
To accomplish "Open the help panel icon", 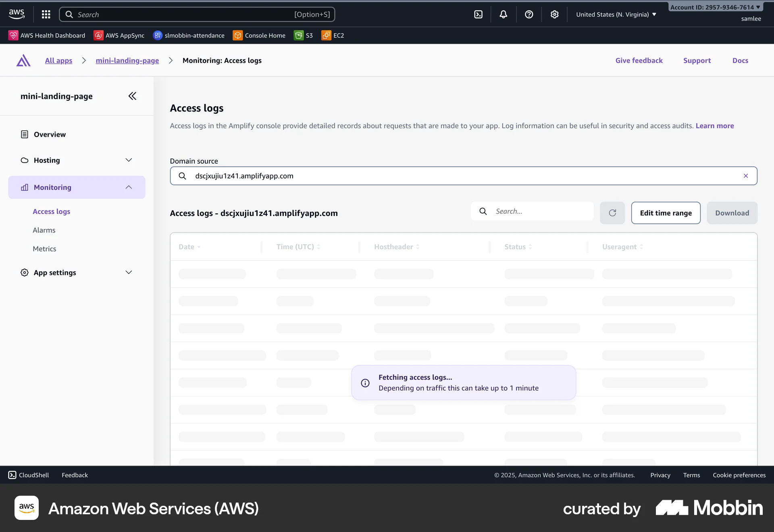I will coord(529,14).
